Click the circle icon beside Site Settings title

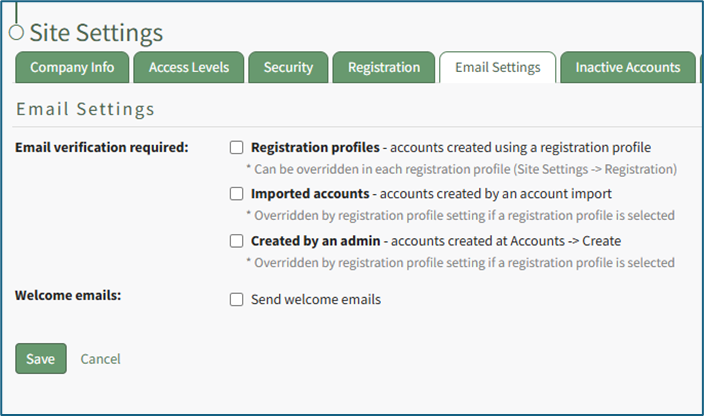[16, 32]
